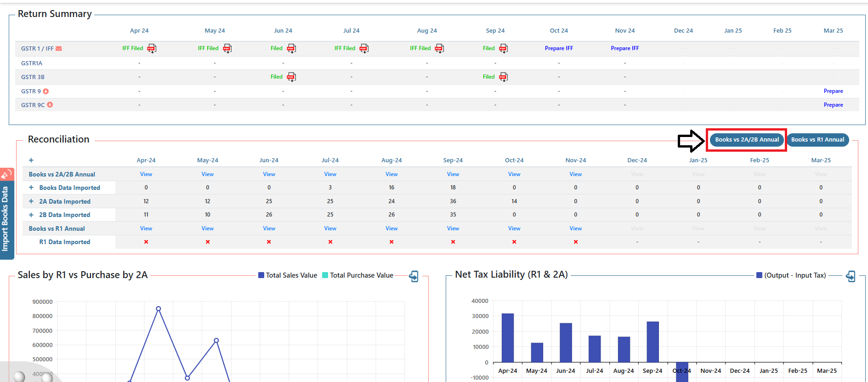Prepare the GSTR 9C return for Mar 25
The height and width of the screenshot is (382, 868).
833,105
